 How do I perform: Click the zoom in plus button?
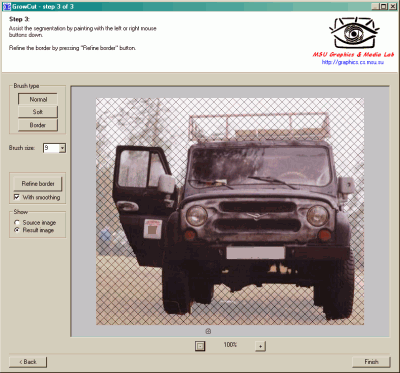click(x=260, y=346)
